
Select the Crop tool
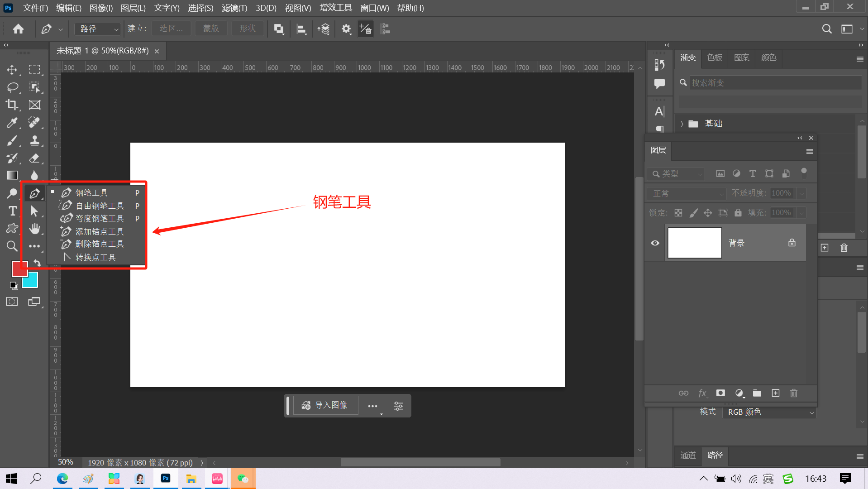coord(12,105)
